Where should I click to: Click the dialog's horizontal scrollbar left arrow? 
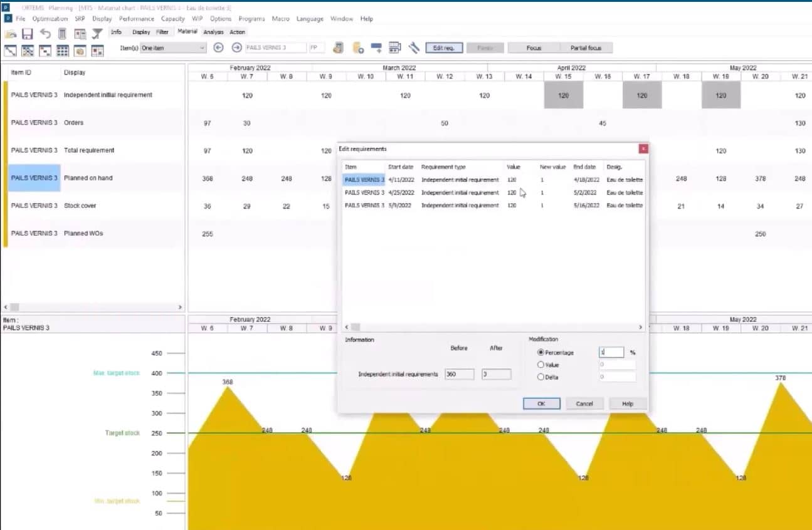(345, 327)
